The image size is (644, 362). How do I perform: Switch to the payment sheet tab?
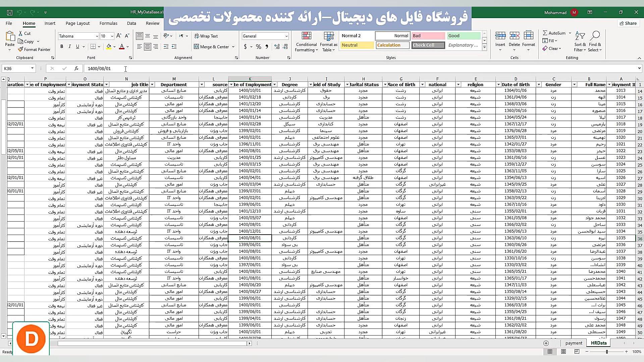tap(574, 343)
